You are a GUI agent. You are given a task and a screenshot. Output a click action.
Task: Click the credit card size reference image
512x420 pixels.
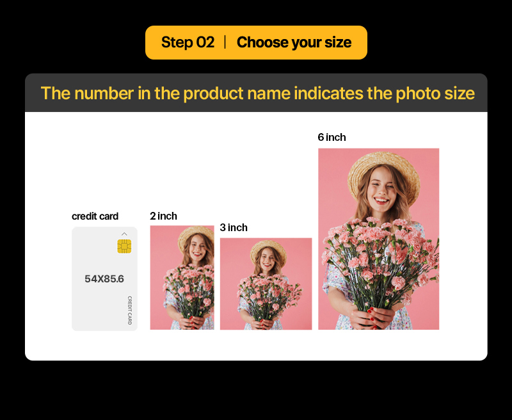[x=104, y=279]
